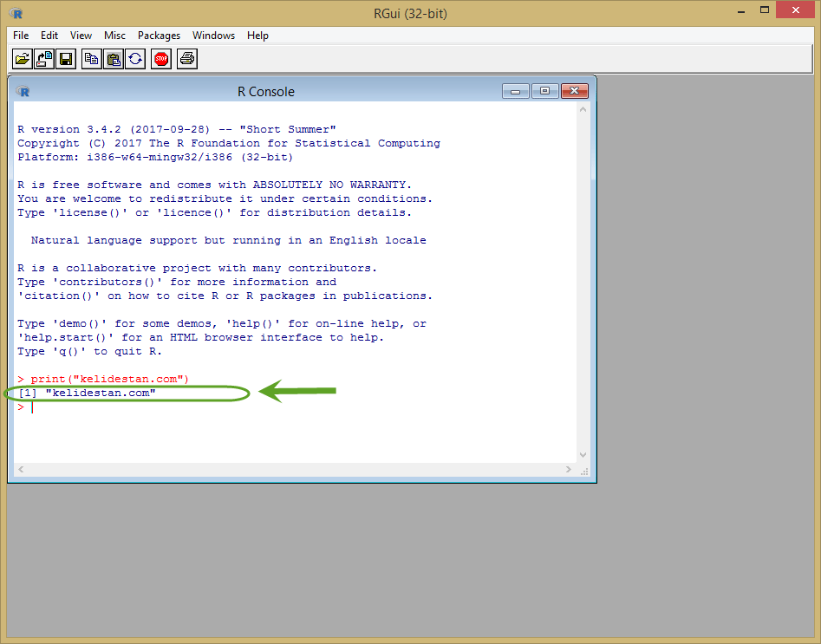The image size is (821, 644).
Task: Minimize the R Console child window
Action: tap(516, 91)
